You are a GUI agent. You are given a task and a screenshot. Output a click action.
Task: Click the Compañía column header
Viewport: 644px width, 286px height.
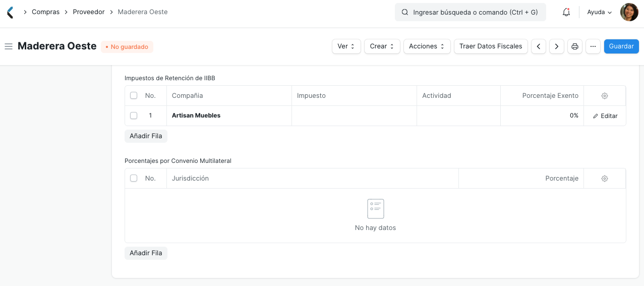[x=229, y=95]
